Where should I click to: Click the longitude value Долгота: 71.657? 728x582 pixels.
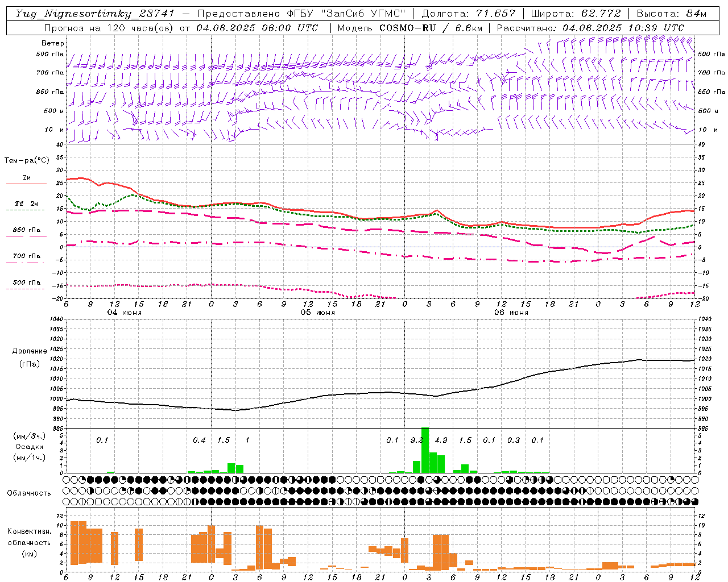click(x=469, y=14)
